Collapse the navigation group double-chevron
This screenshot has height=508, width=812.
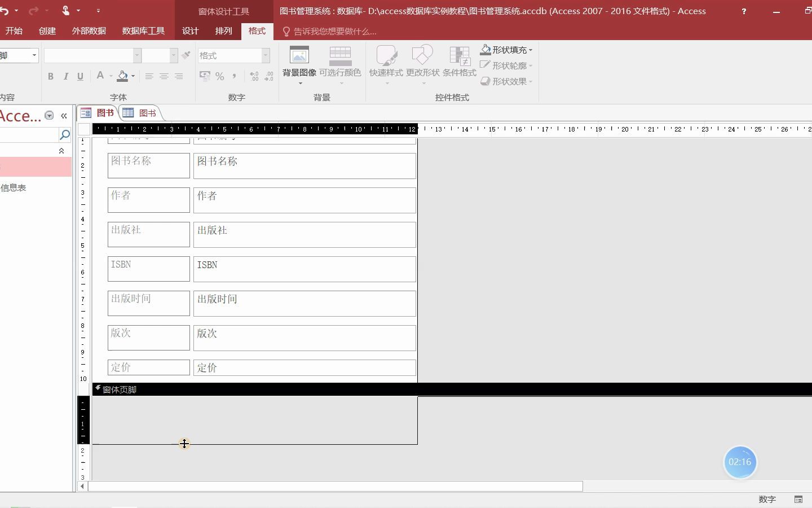tap(61, 151)
